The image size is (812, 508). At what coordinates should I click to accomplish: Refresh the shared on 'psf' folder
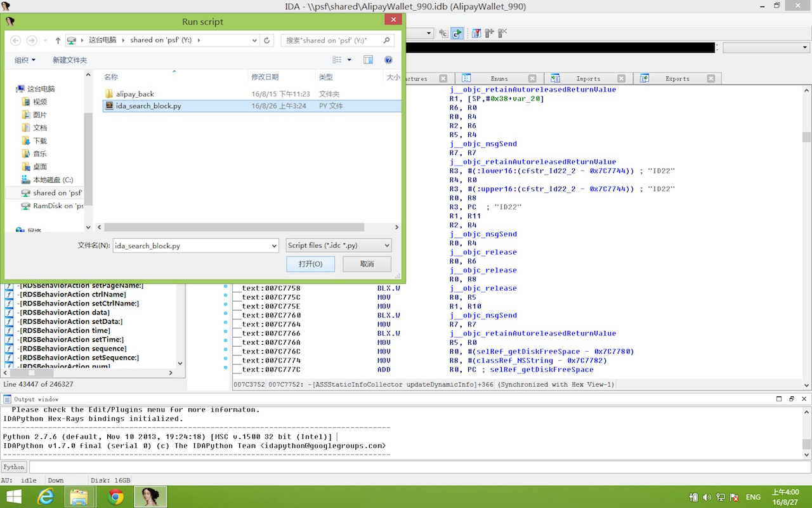pyautogui.click(x=267, y=40)
